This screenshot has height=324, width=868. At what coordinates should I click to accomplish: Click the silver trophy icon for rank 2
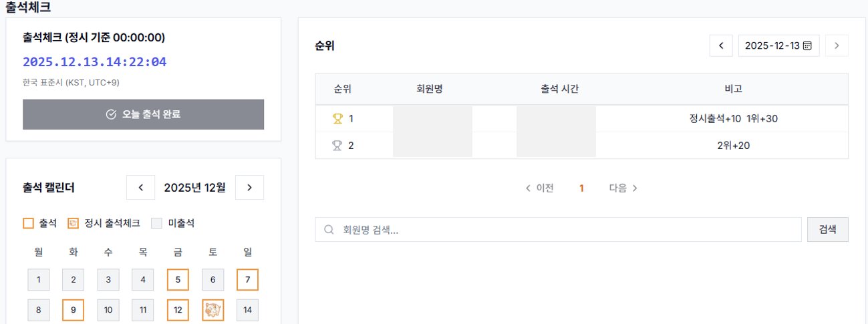(x=337, y=146)
